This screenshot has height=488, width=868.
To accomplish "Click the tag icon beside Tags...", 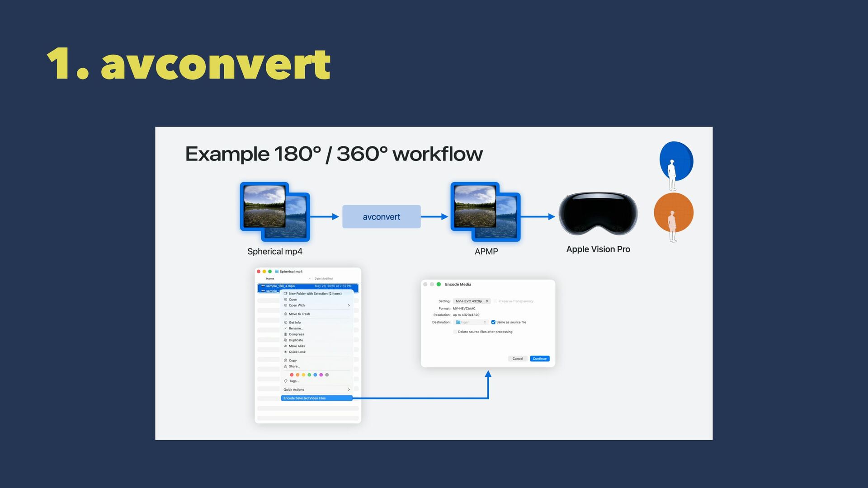I will click(285, 381).
